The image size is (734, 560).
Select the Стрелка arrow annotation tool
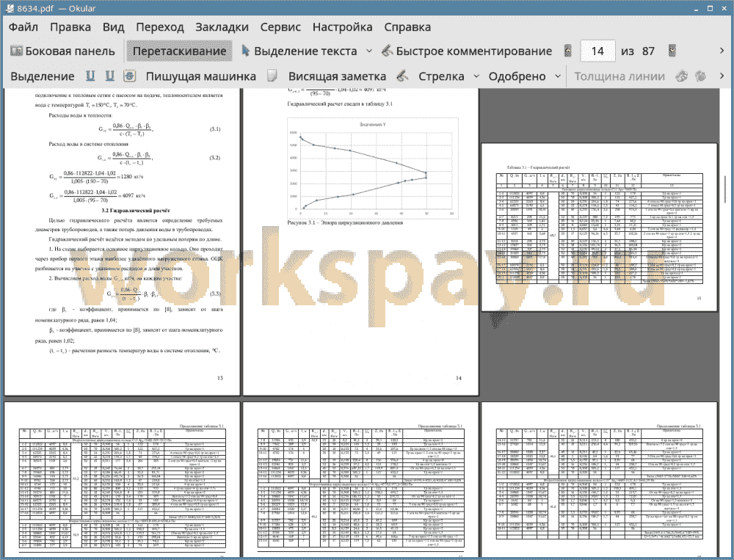[441, 76]
